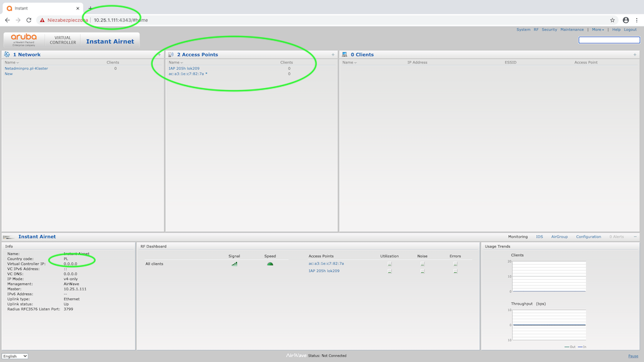Click the Clients panel icon
The image size is (644, 362).
(x=345, y=55)
